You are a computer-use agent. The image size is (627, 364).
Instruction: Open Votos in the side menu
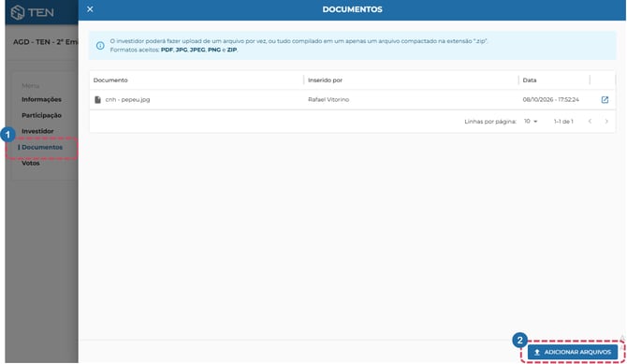pos(31,163)
